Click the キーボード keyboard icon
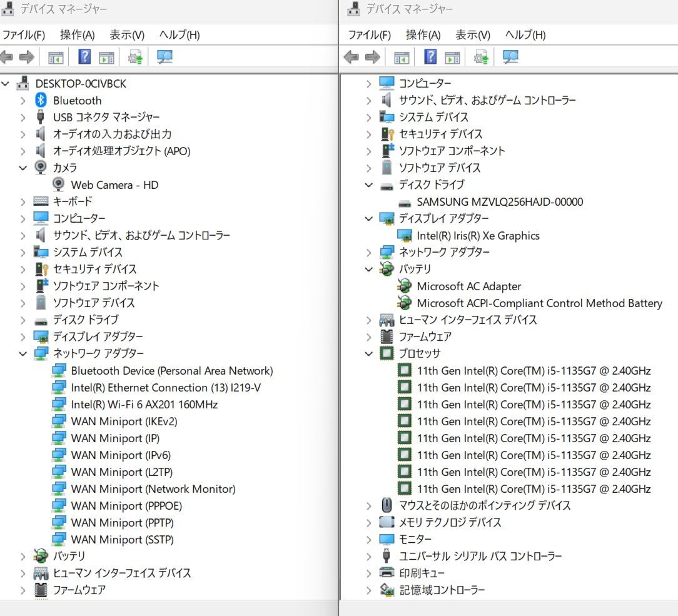The height and width of the screenshot is (616, 678). pyautogui.click(x=41, y=201)
